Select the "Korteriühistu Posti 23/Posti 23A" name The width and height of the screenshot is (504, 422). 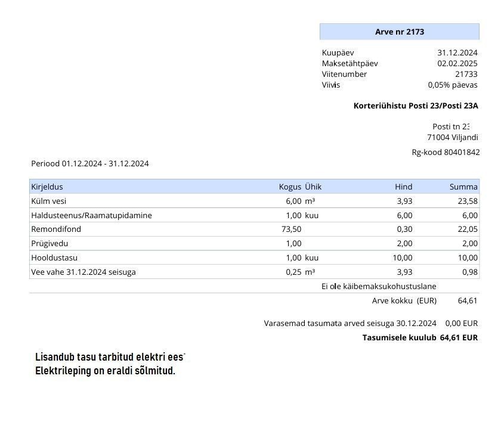click(415, 105)
